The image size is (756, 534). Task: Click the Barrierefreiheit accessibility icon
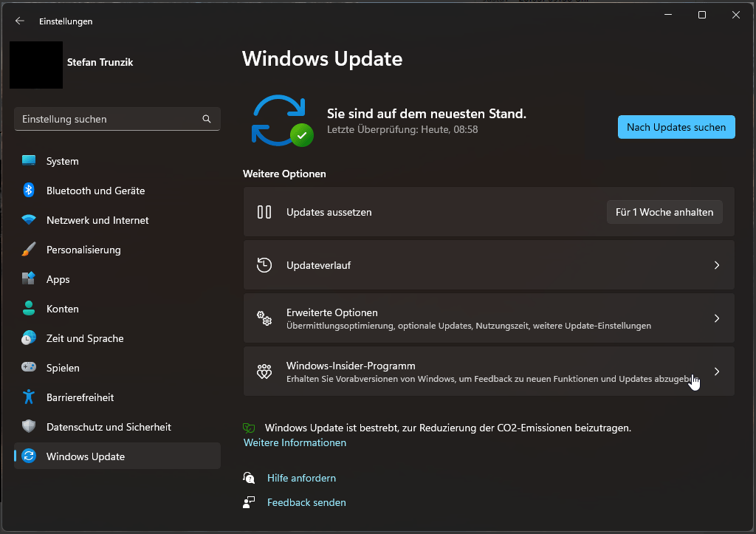point(29,397)
